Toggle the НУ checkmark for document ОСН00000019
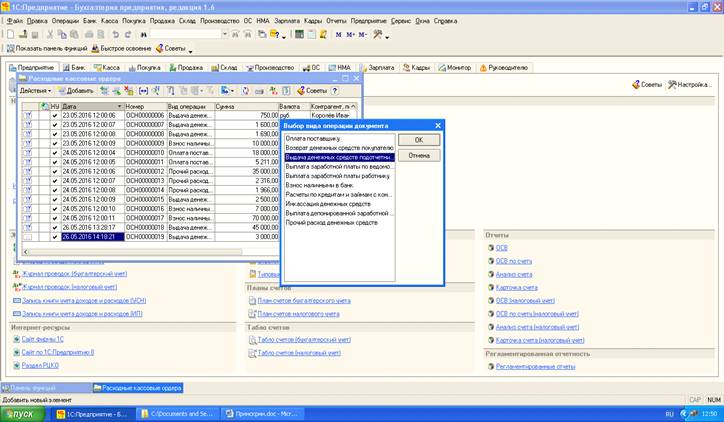This screenshot has height=422, width=724. click(x=55, y=237)
